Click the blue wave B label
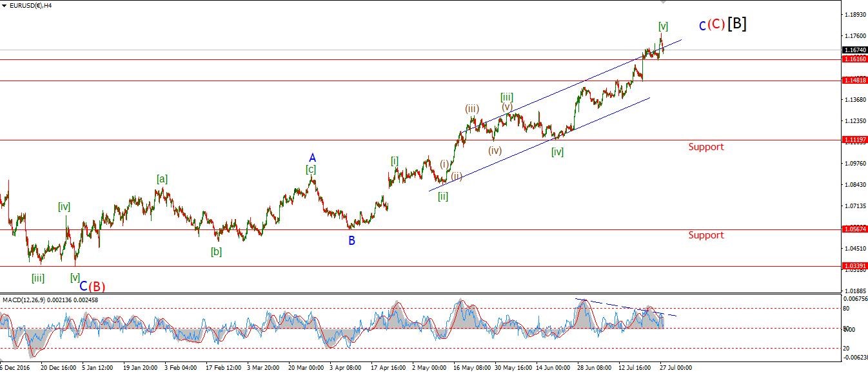Viewport: 868px width, 375px height. point(351,241)
